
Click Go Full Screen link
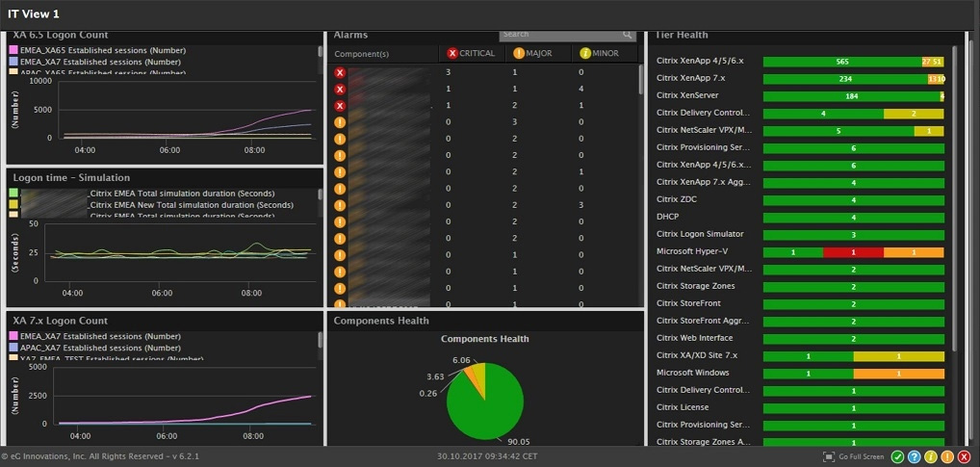[x=862, y=457]
